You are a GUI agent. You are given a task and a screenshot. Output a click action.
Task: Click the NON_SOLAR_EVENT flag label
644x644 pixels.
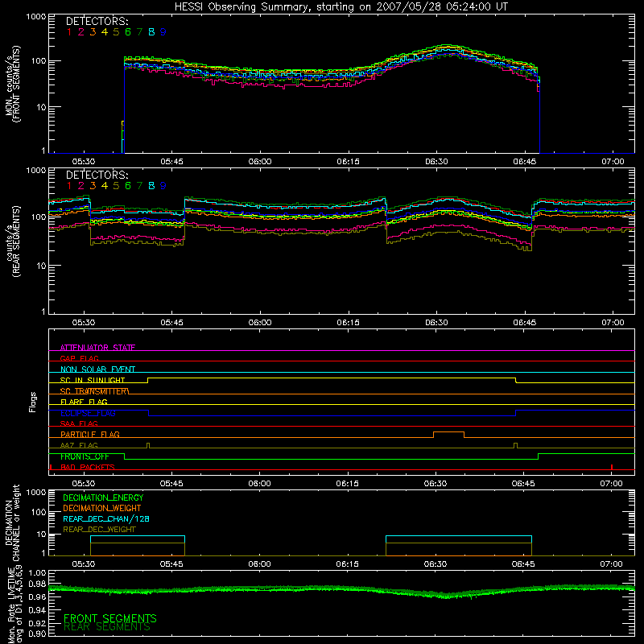tap(97, 369)
